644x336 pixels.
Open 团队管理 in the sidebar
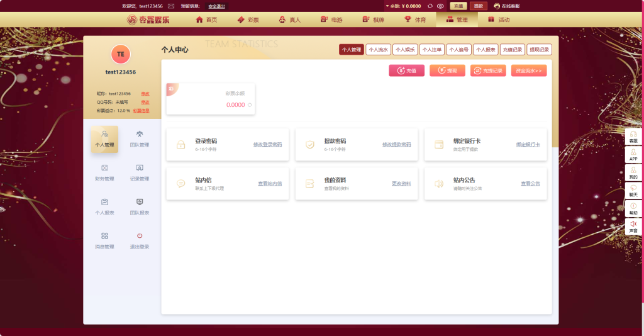click(x=139, y=138)
